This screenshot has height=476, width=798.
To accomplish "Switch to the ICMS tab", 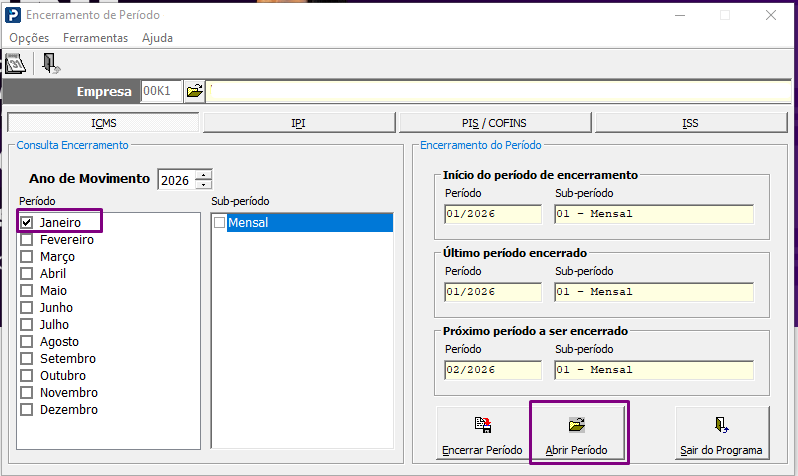I will pyautogui.click(x=103, y=123).
